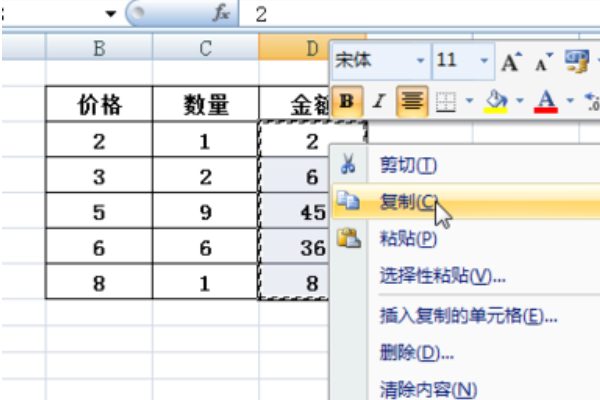
Task: Toggle center alignment in mini toolbar
Action: [412, 101]
